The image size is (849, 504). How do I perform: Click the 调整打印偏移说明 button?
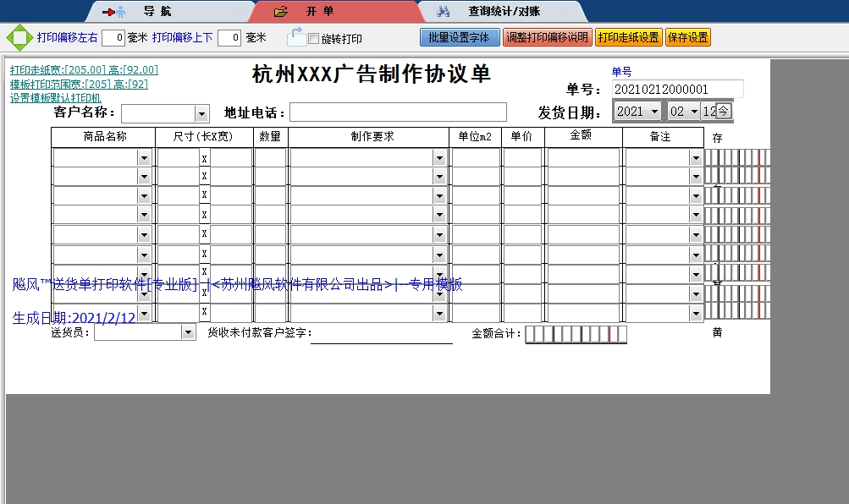click(547, 37)
